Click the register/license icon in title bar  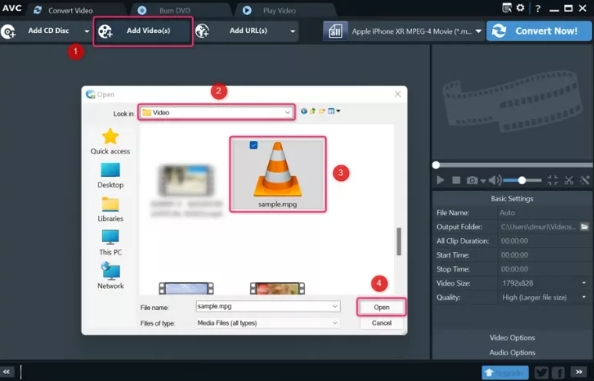507,8
